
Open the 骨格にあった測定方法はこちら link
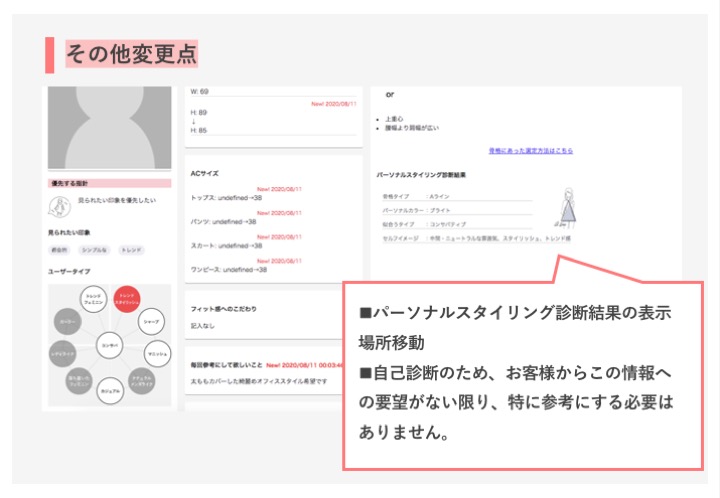pos(531,150)
